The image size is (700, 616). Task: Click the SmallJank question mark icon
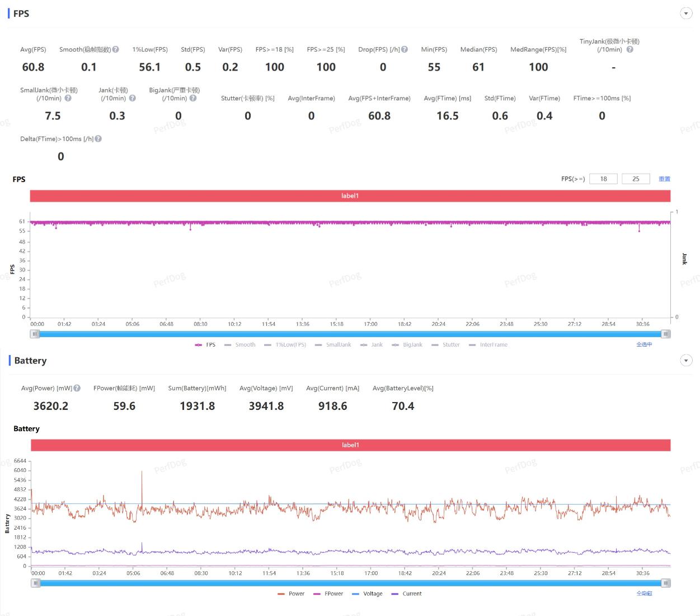[x=68, y=98]
